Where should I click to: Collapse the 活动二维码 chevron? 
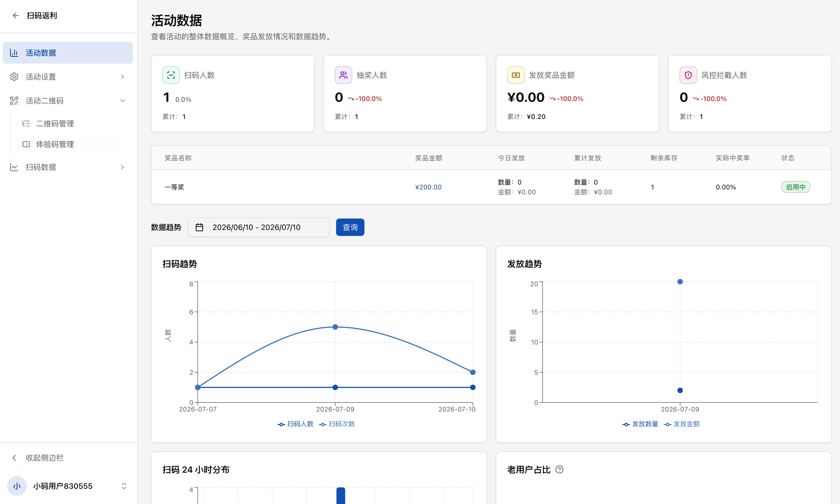click(123, 100)
